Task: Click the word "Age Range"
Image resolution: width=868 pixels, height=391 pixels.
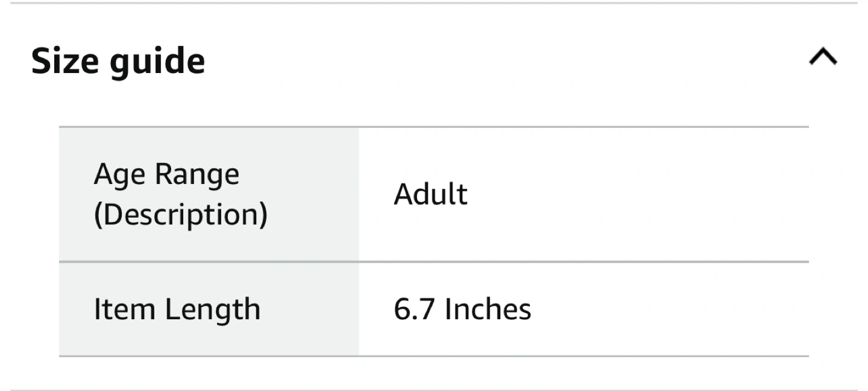Action: coord(166,176)
